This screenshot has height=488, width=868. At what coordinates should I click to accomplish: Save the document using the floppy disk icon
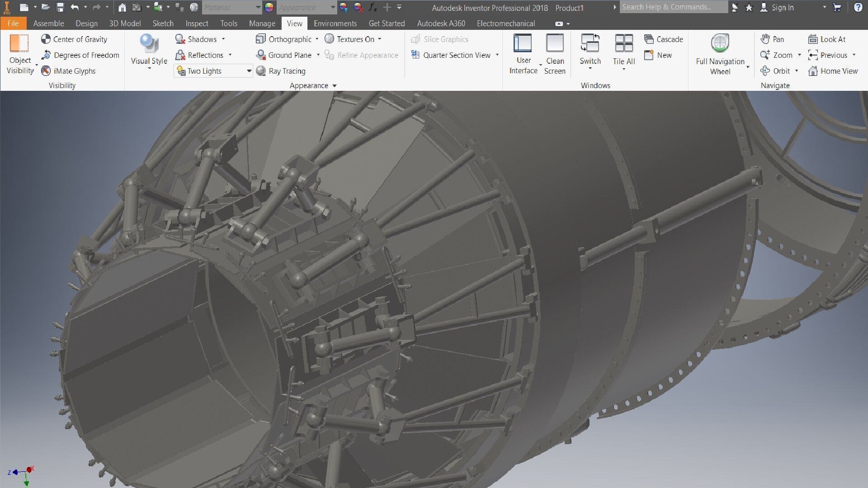[60, 7]
